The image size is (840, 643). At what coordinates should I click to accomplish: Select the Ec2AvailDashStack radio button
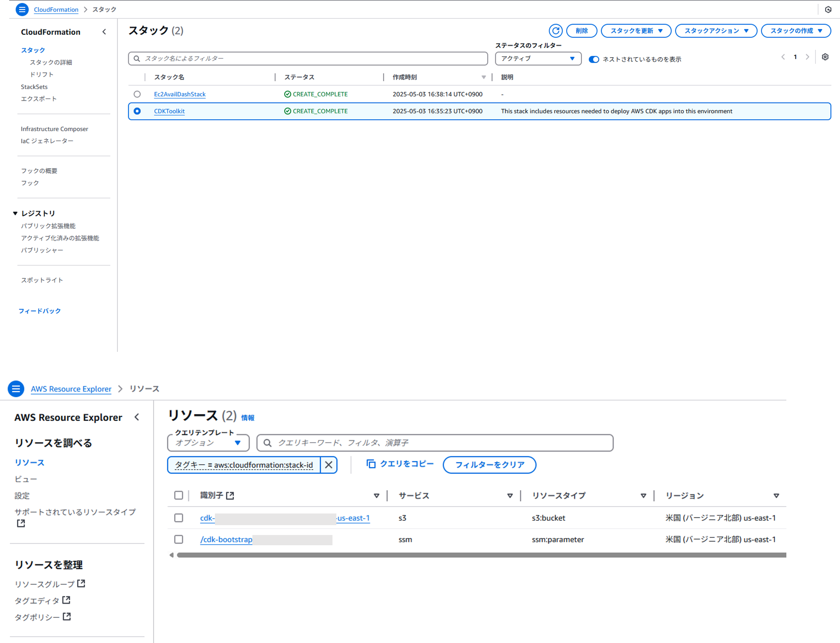point(137,94)
